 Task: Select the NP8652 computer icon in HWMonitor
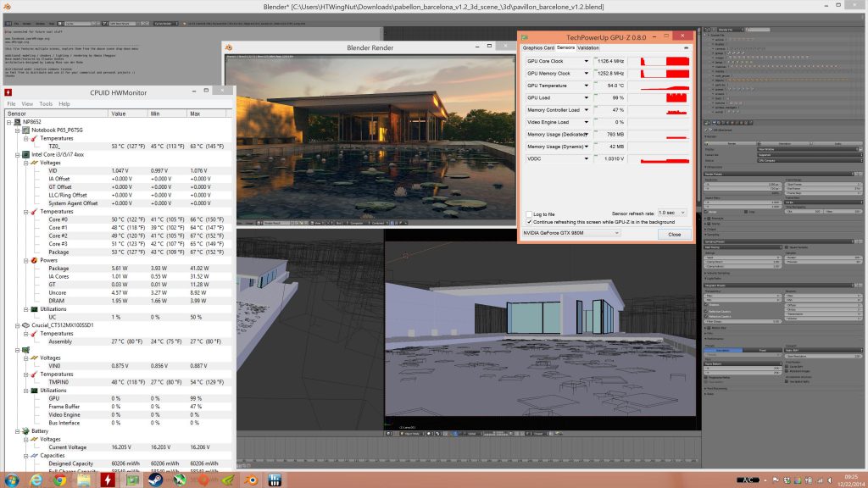(x=17, y=122)
